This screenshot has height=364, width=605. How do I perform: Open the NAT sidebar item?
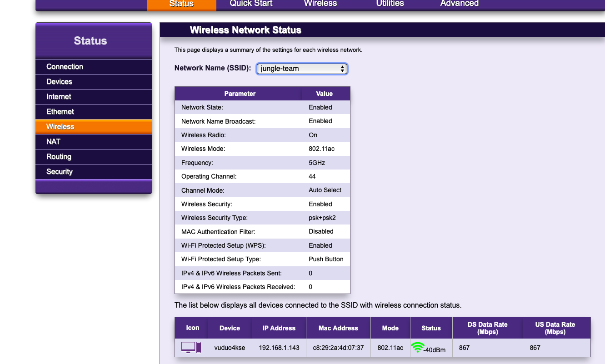coord(53,142)
